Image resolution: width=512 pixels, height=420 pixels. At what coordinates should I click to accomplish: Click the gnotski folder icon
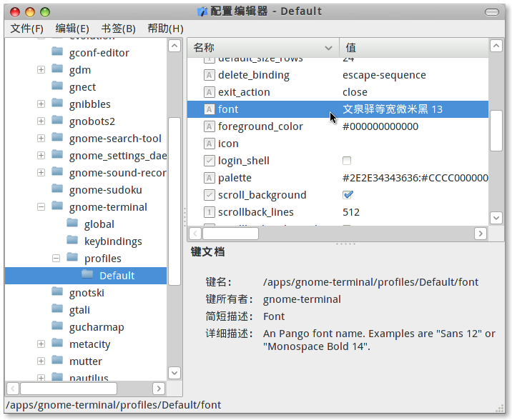[57, 291]
